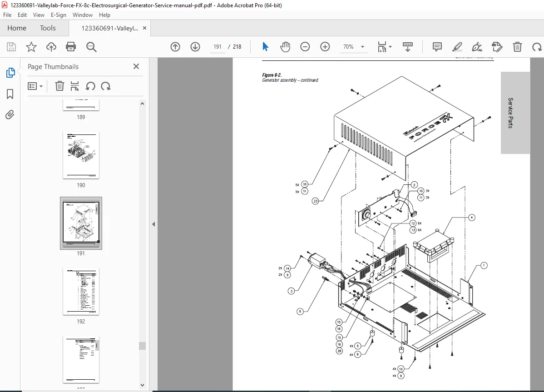
Task: Activate the hand pan tool
Action: click(x=285, y=47)
